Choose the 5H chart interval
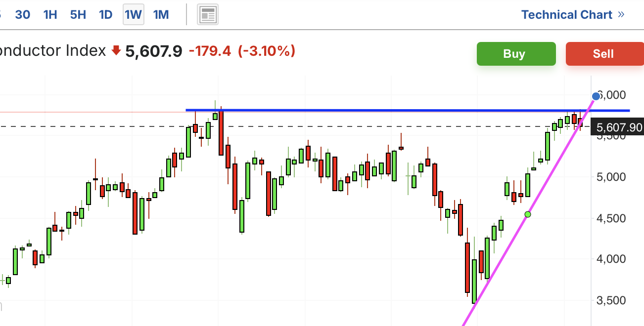644x326 pixels. [78, 15]
